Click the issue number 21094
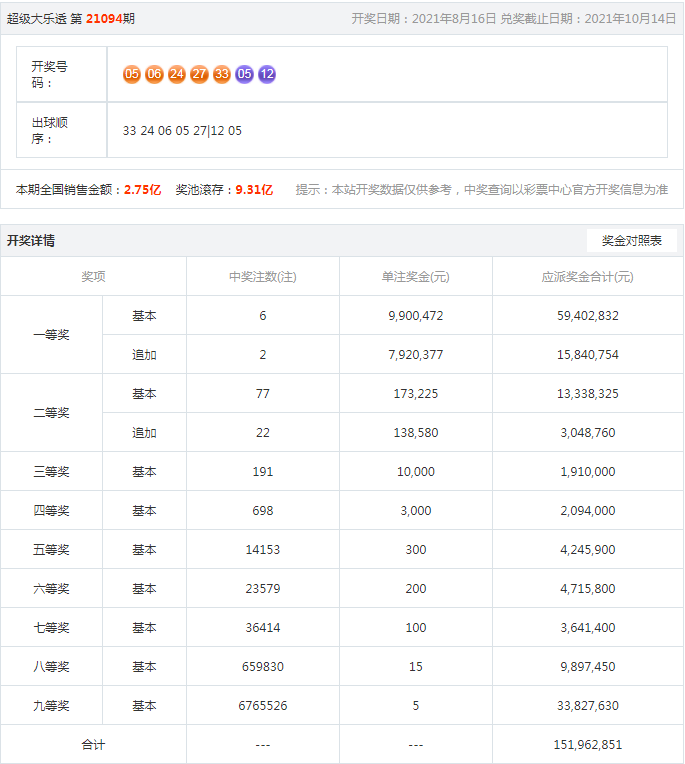This screenshot has width=685, height=764. [x=104, y=19]
